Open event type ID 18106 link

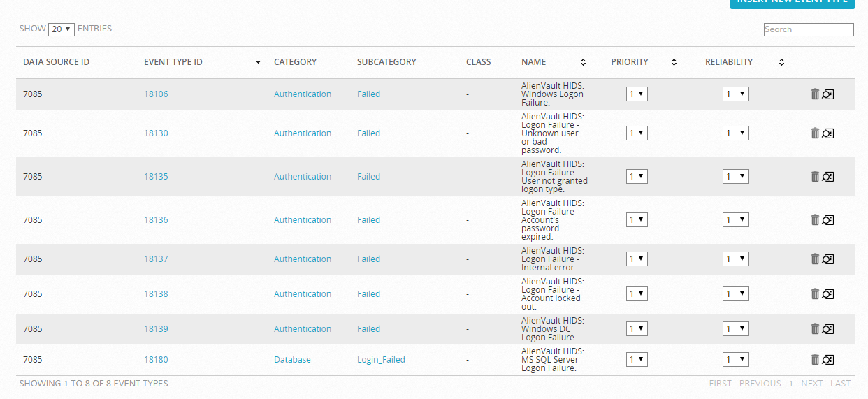pos(156,94)
